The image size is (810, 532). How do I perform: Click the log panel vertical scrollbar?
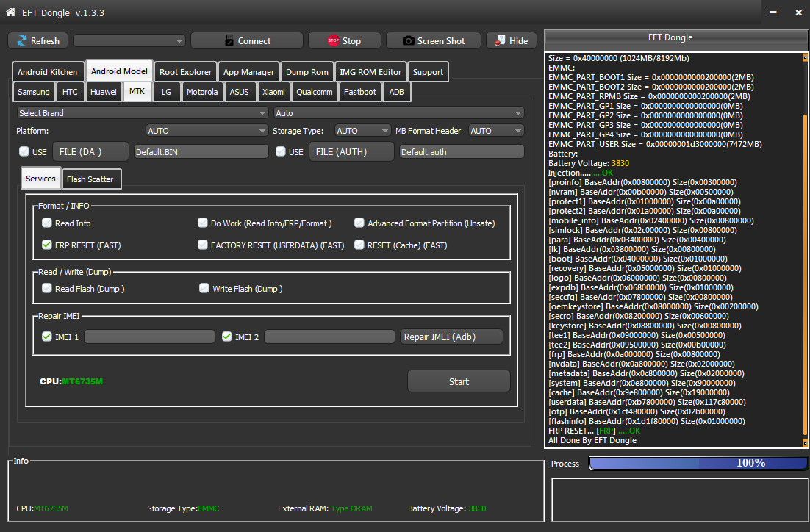click(x=805, y=251)
